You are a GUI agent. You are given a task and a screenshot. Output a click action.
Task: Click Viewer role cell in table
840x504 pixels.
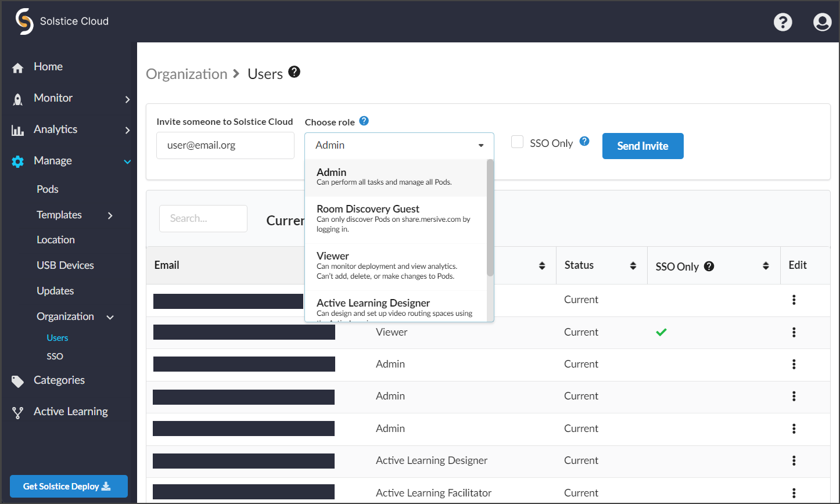tap(392, 333)
